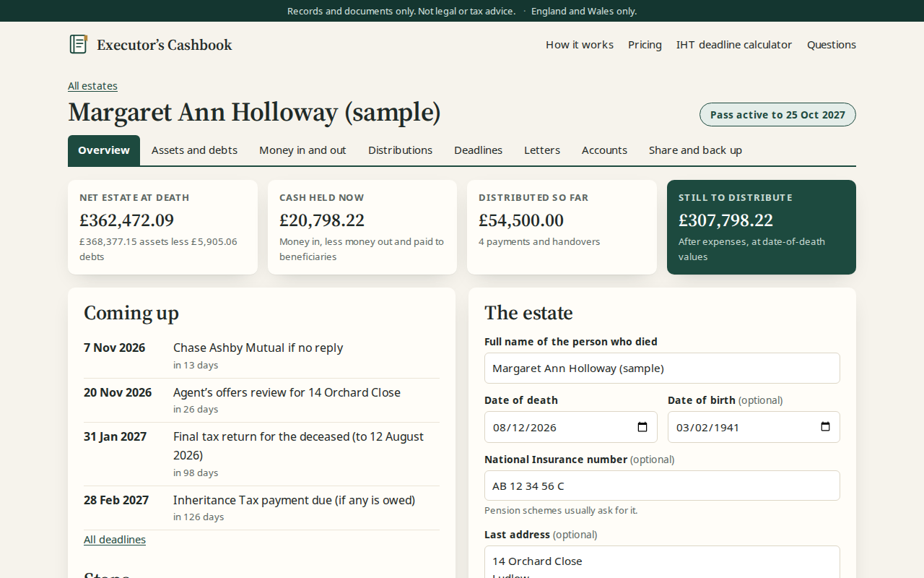Click the Distributed so far amount £54,500.00

521,220
